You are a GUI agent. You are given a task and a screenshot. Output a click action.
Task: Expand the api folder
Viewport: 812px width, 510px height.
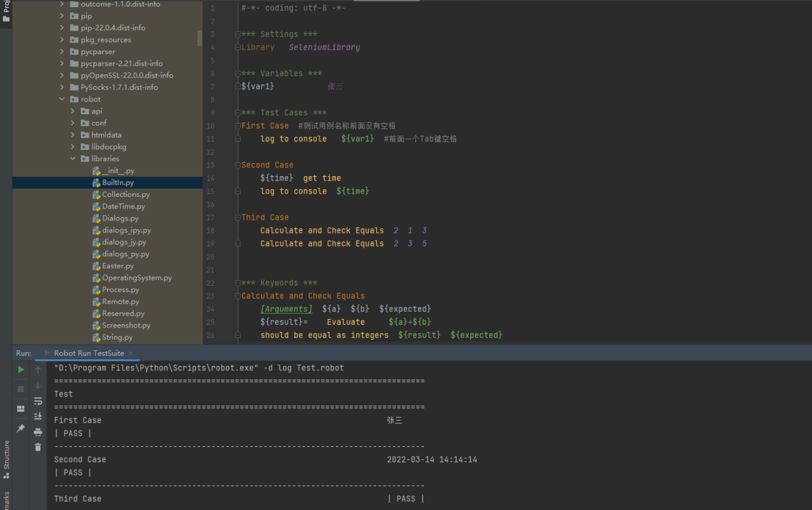[73, 111]
